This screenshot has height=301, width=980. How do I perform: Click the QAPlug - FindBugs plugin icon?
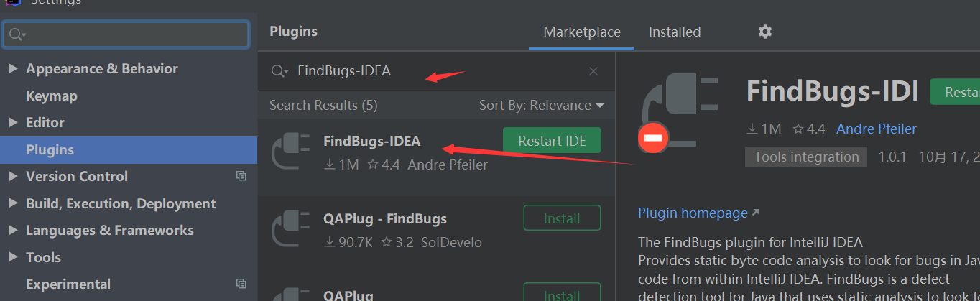(290, 230)
